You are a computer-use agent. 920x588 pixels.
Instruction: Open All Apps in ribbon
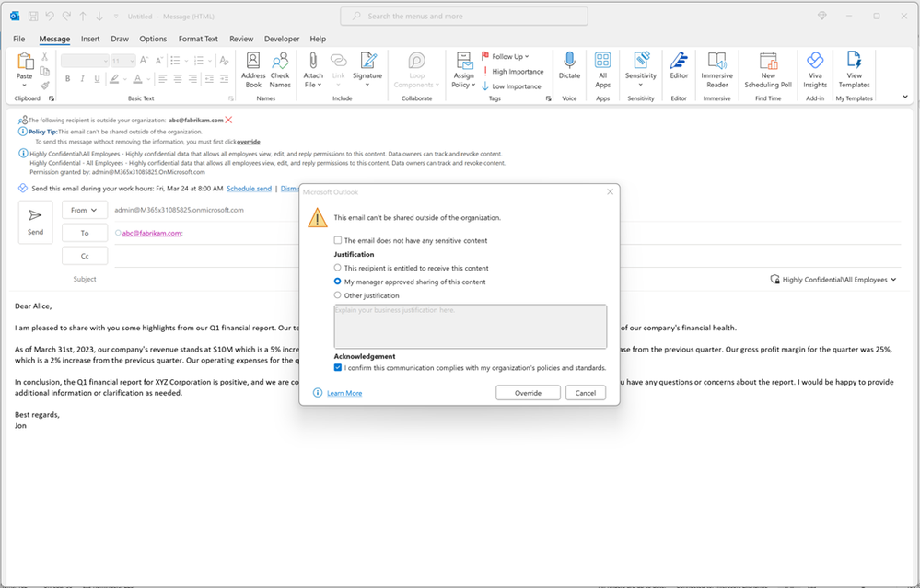coord(602,70)
